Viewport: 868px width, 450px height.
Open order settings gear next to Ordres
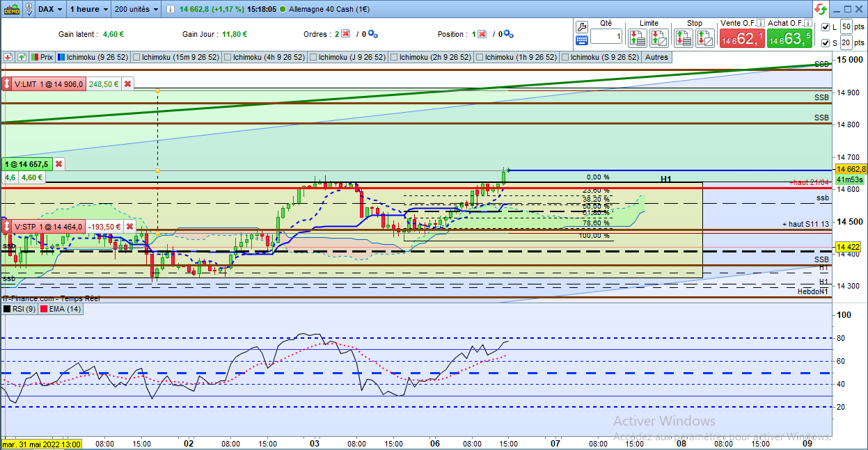pyautogui.click(x=372, y=34)
